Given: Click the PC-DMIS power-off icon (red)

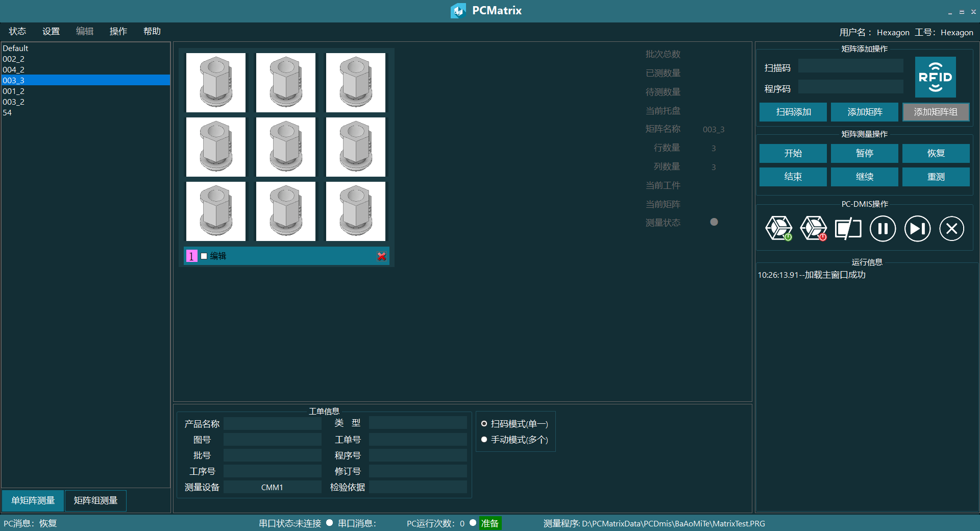Looking at the screenshot, I should click(813, 228).
